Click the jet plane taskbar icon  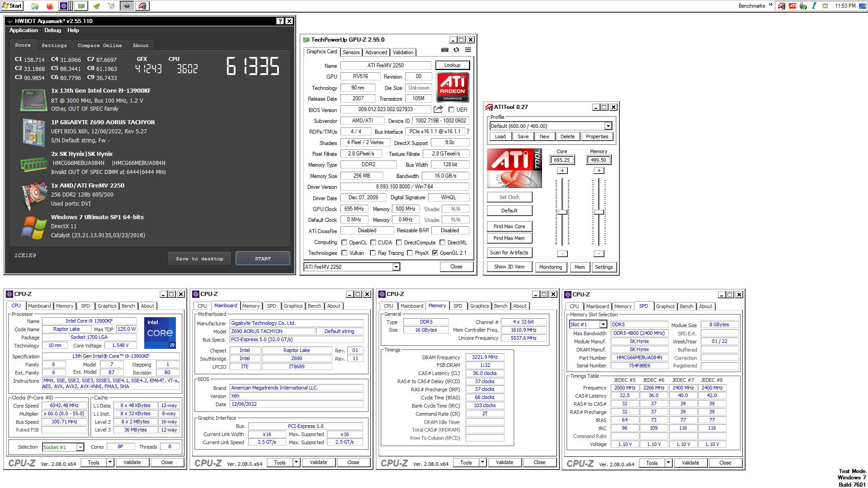click(112, 6)
